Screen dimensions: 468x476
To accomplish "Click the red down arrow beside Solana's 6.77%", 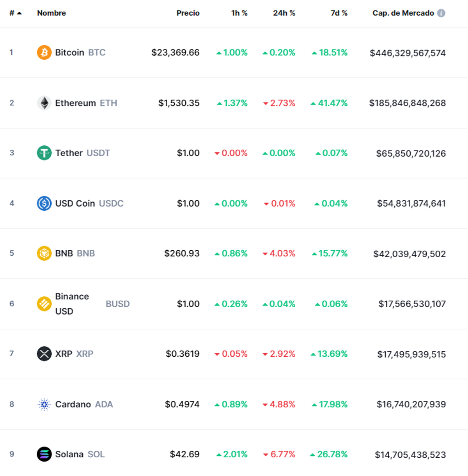I will tap(266, 454).
